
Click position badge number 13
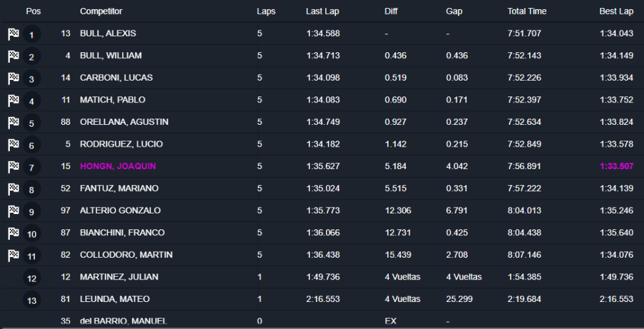coord(32,301)
